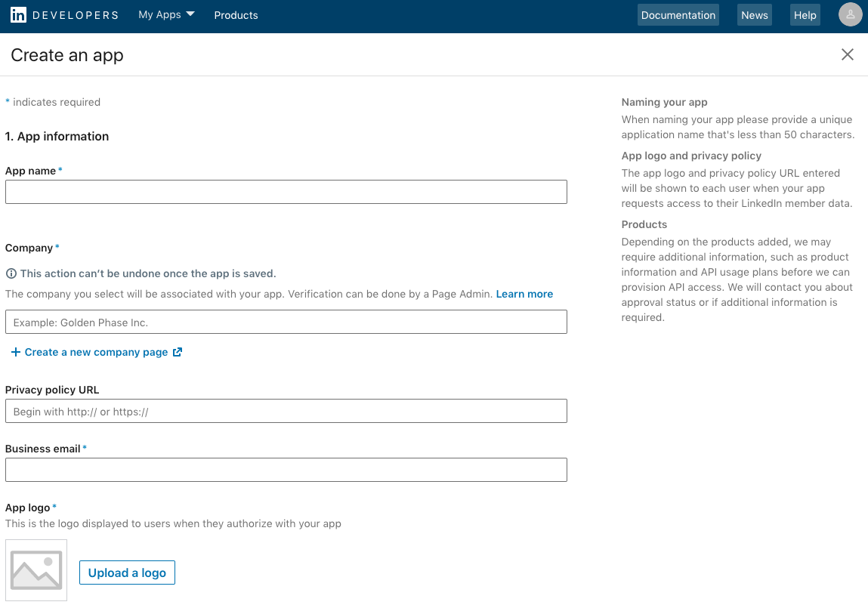Click the external link icon after company page

coord(177,352)
